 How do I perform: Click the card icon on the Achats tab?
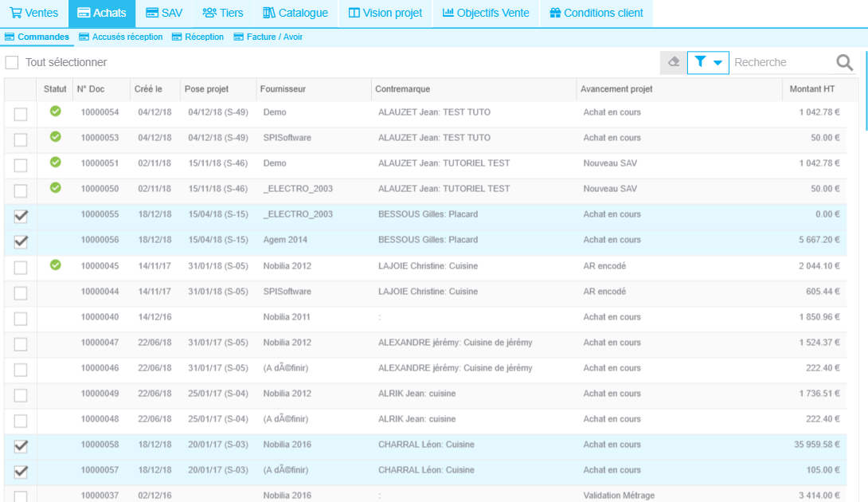pyautogui.click(x=84, y=13)
